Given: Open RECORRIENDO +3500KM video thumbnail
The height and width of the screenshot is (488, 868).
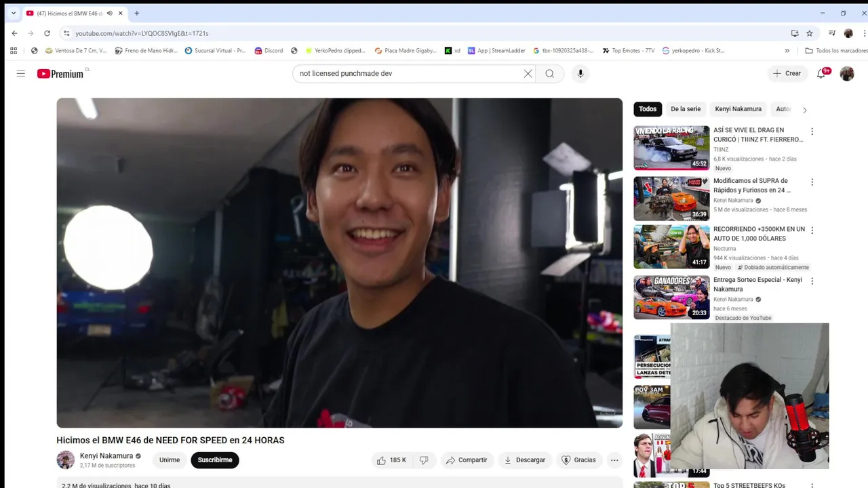Looking at the screenshot, I should tap(671, 247).
